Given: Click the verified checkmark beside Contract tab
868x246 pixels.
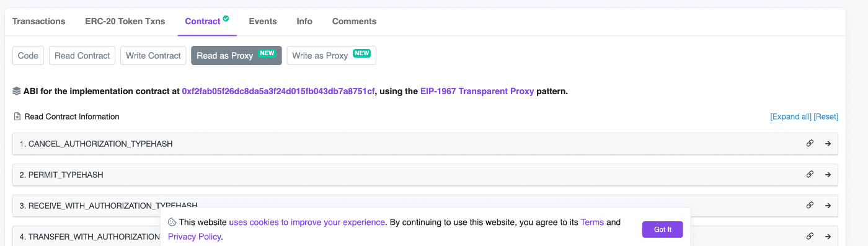Looking at the screenshot, I should pyautogui.click(x=226, y=19).
